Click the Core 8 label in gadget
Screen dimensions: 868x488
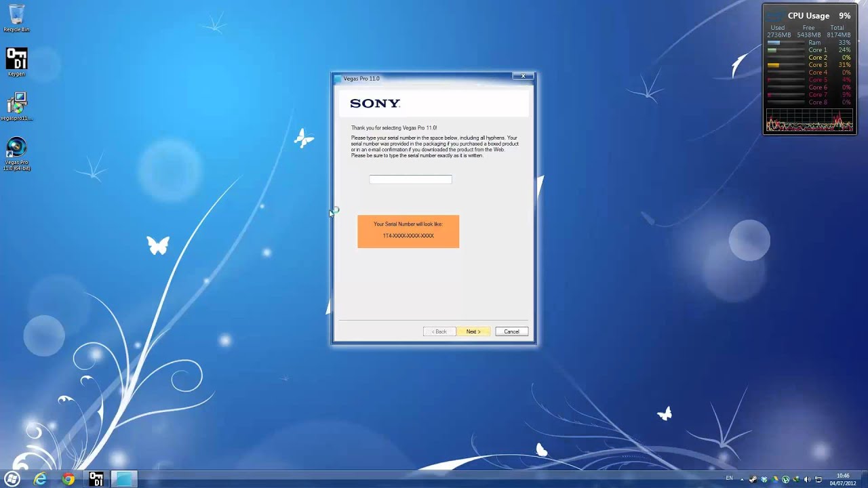[x=817, y=102]
